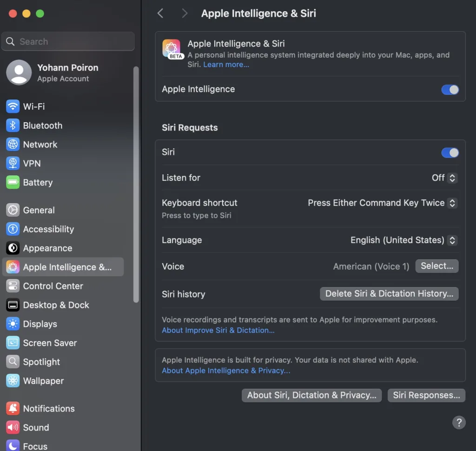Click the Apple Intelligence BETA icon
The height and width of the screenshot is (451, 476).
point(172,49)
